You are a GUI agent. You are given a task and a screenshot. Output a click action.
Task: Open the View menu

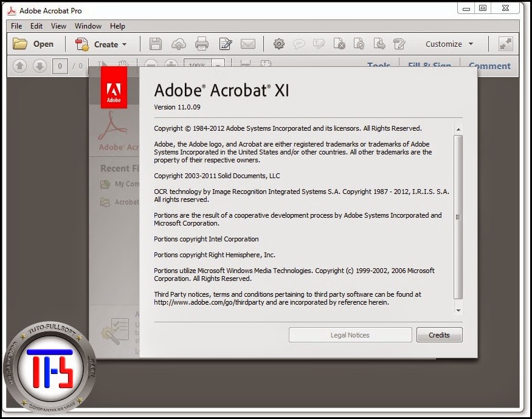58,26
